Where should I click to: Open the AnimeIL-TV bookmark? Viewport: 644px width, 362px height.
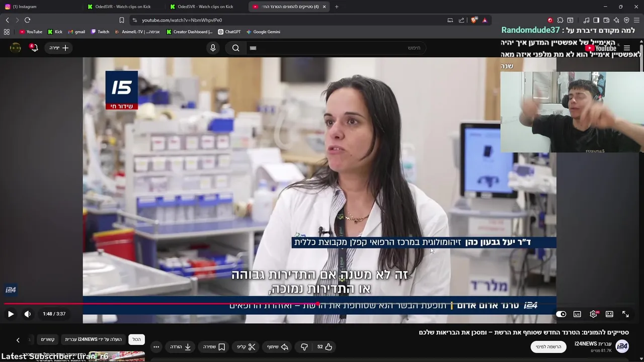[x=137, y=32]
